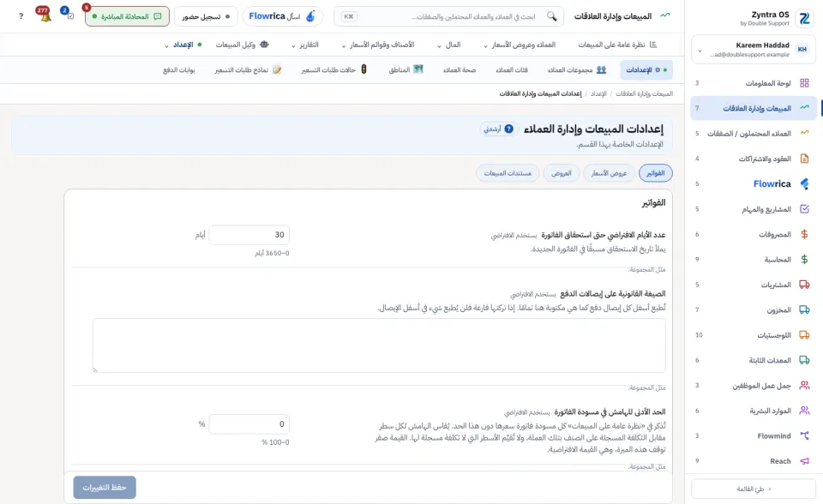Switch to the عروض الأسعار settings tab
Screen dimensions: 823x504
pyautogui.click(x=609, y=173)
